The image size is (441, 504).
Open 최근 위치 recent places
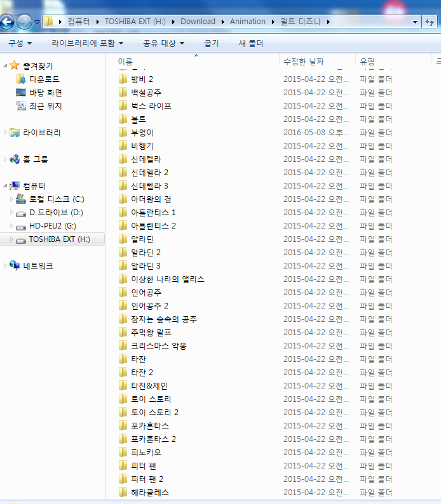(x=45, y=106)
